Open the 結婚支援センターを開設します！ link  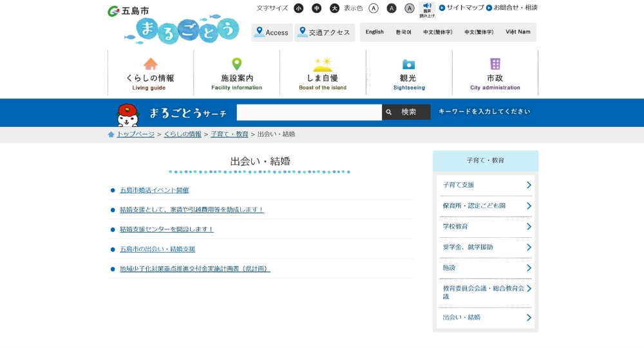167,229
